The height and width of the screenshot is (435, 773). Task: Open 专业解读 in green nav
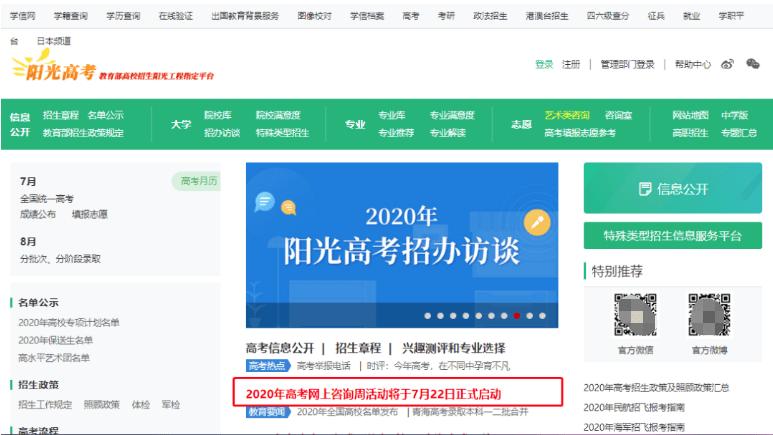coord(448,133)
